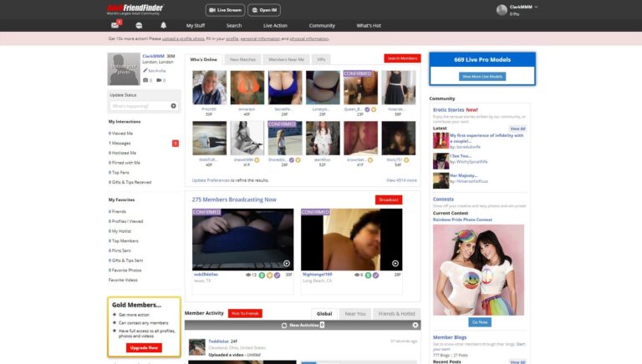Open the chat bubble icon in navbar

[x=139, y=25]
